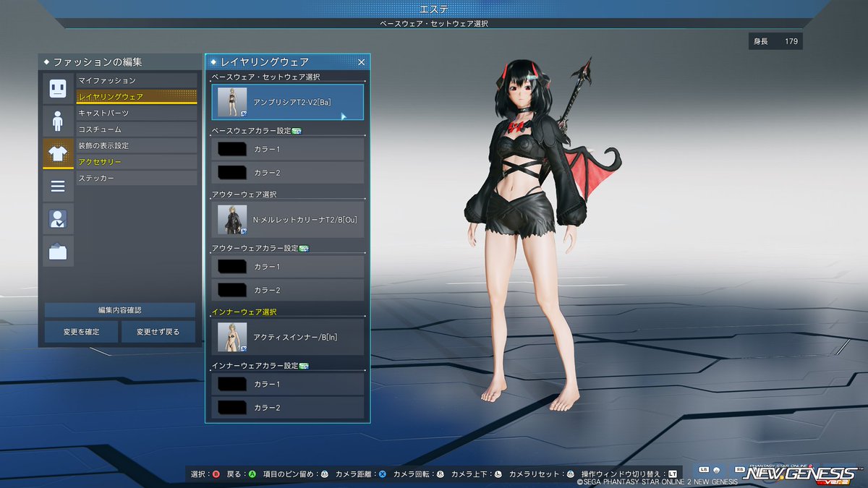Screen dimensions: 868x488
Task: Click the カメラ上下 glyph in hint bar
Action: coord(498,474)
